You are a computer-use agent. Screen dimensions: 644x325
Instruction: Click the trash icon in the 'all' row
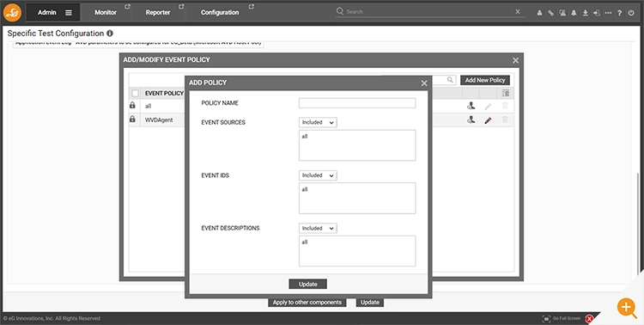pyautogui.click(x=505, y=106)
